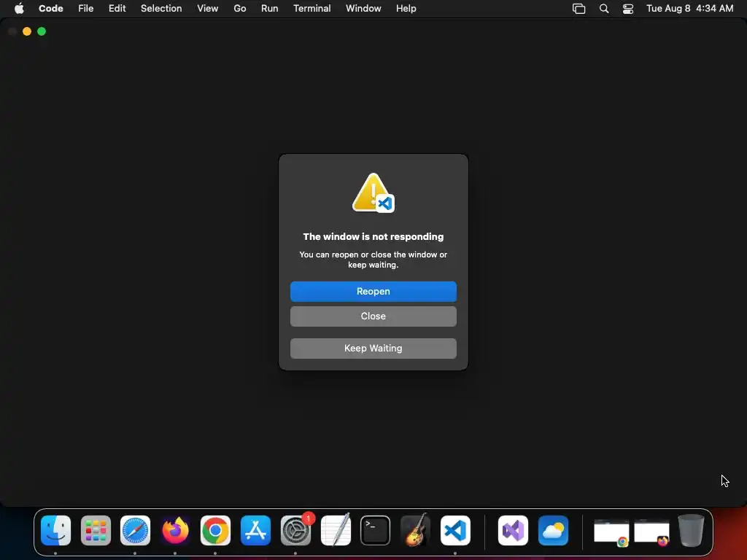Screen dimensions: 747x560
Task: Click the blue Visual Studio Code Dock icon
Action: click(x=455, y=531)
